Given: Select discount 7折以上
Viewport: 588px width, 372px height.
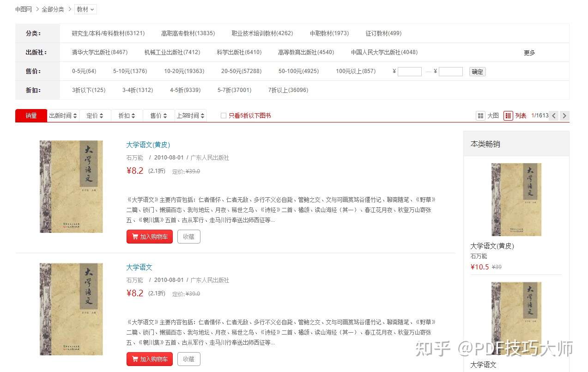Looking at the screenshot, I should click(288, 90).
